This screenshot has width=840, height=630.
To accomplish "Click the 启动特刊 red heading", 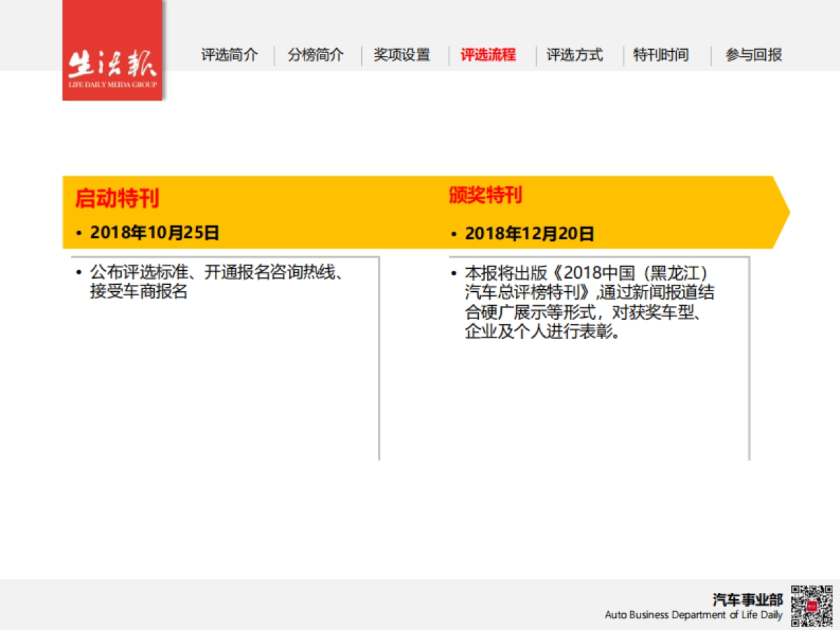I will tap(117, 198).
